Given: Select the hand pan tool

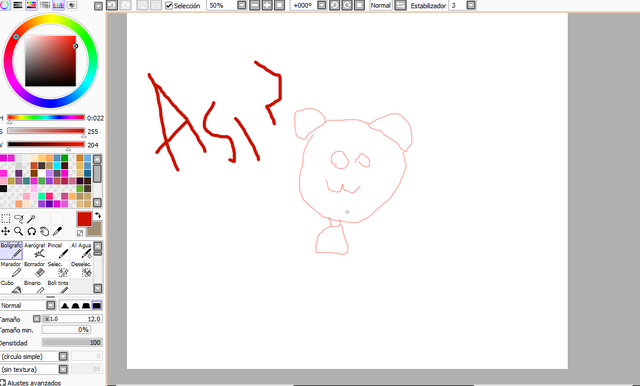Looking at the screenshot, I should pyautogui.click(x=44, y=231).
